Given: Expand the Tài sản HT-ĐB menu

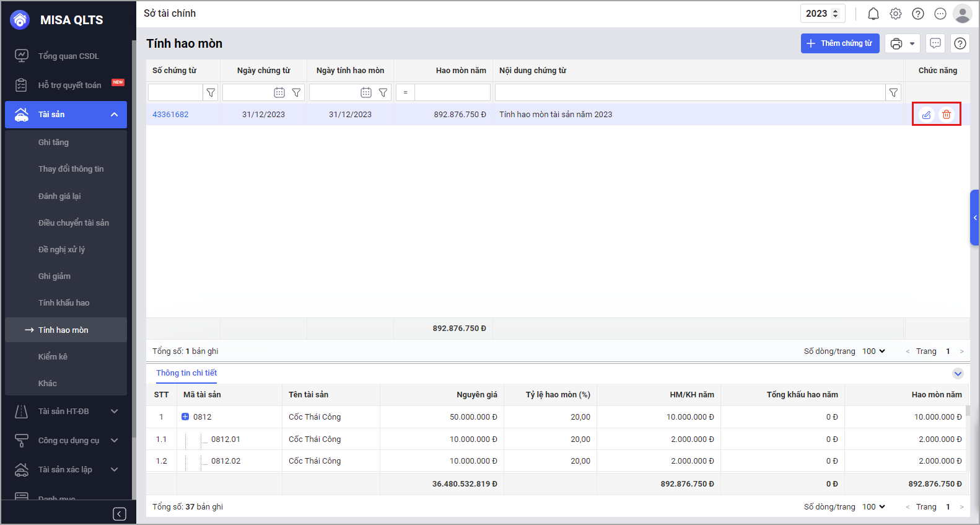Looking at the screenshot, I should tap(115, 411).
